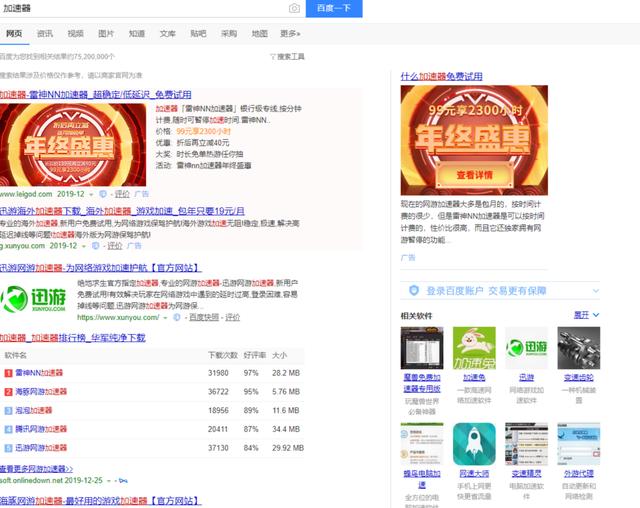Expand dropdown arrow next to www.leigod.com 2019-12

[x=91, y=195]
